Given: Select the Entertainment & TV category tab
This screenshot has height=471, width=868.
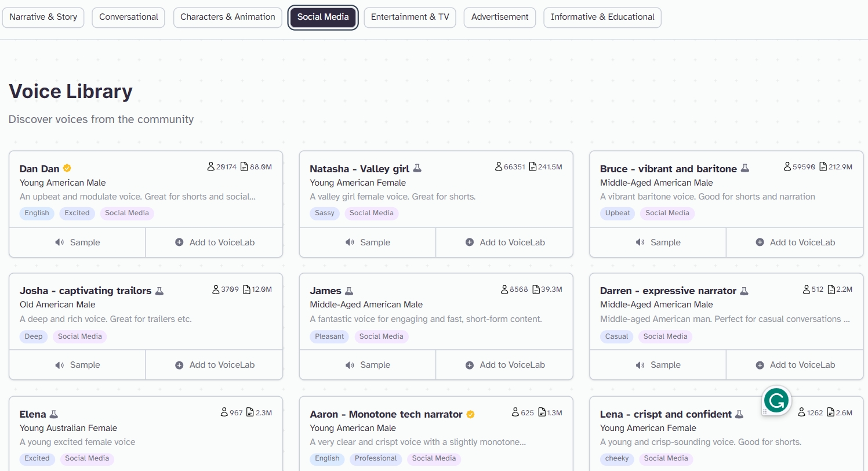Looking at the screenshot, I should [x=410, y=17].
